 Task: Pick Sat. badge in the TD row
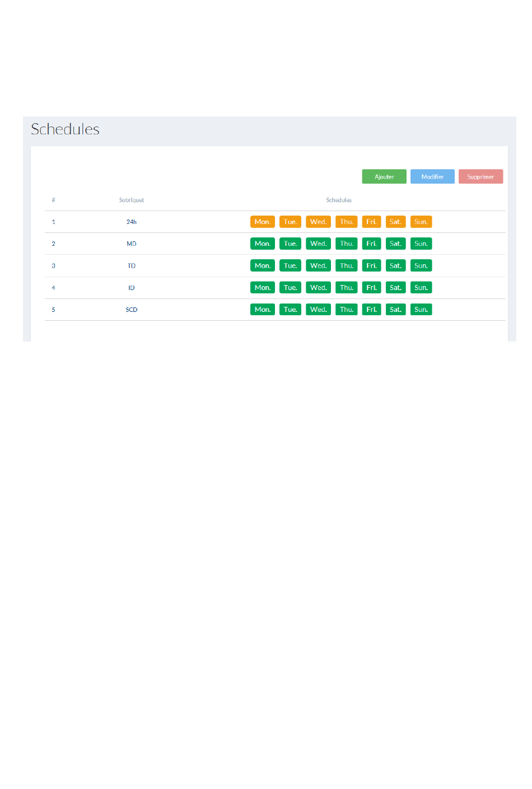coord(395,265)
